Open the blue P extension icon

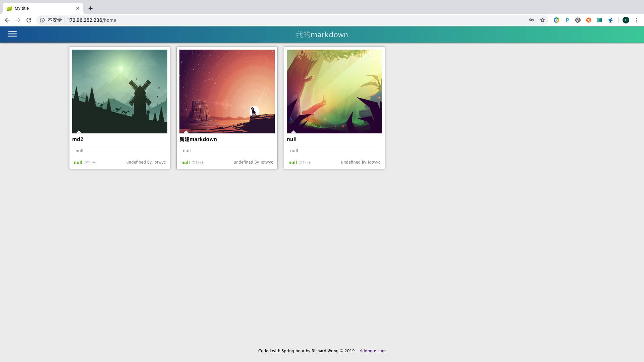click(x=567, y=20)
